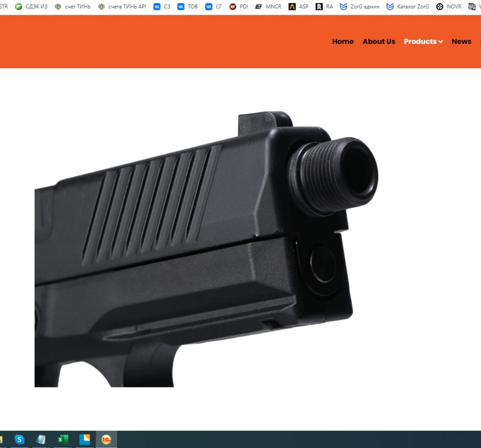Image resolution: width=481 pixels, height=448 pixels.
Task: Click the VK СЗ bookmark
Action: (162, 7)
